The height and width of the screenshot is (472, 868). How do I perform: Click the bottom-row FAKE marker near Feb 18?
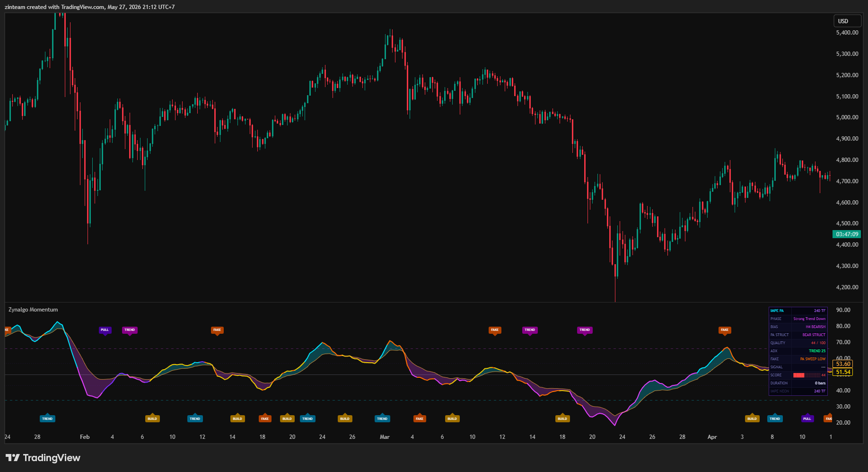(x=265, y=419)
